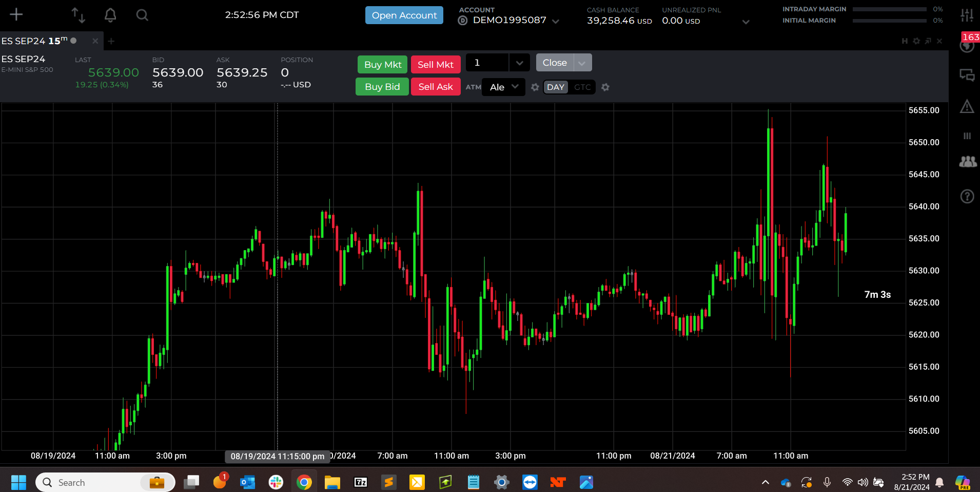Open instrument search magnifier icon
980x492 pixels.
click(x=142, y=15)
